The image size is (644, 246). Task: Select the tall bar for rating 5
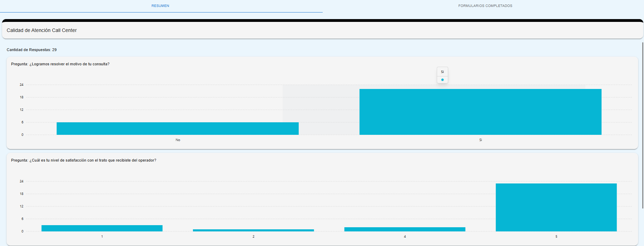(x=556, y=207)
